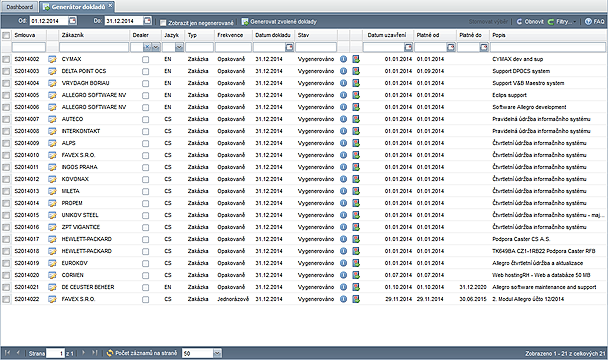Go to last page button
The image size is (608, 360).
point(94,353)
